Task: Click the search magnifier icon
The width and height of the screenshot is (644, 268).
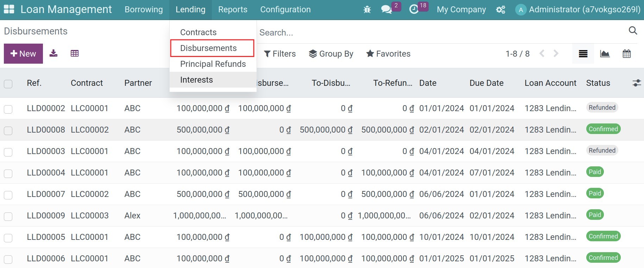Action: tap(633, 31)
